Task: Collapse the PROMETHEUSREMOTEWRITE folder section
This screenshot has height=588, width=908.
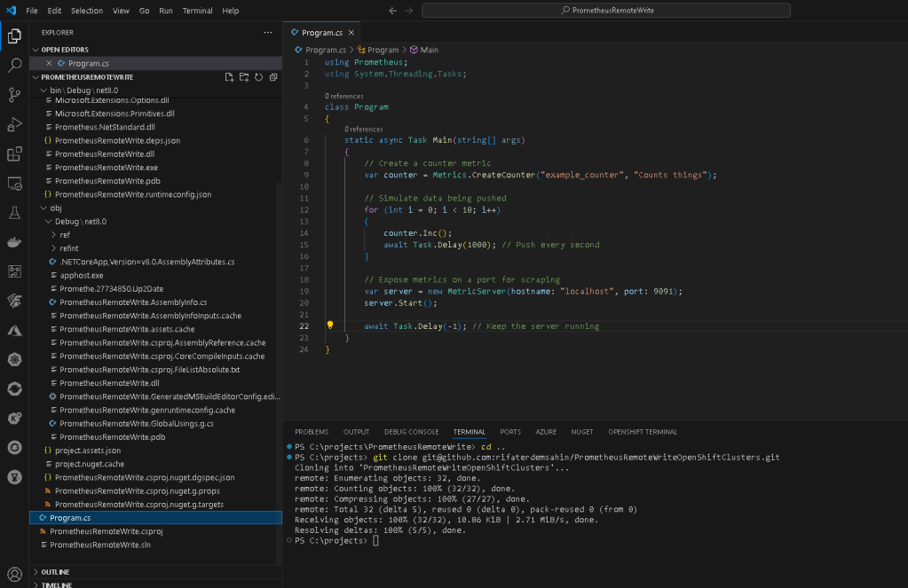Action: point(36,77)
